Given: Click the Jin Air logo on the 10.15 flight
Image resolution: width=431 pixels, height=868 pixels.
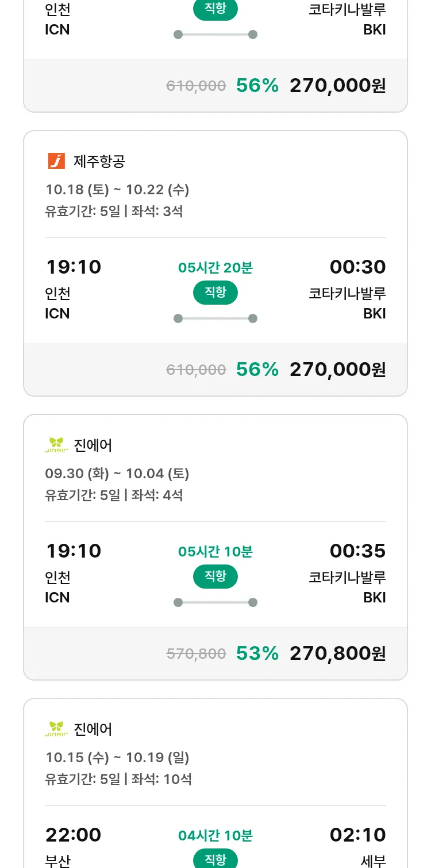Looking at the screenshot, I should click(x=56, y=729).
